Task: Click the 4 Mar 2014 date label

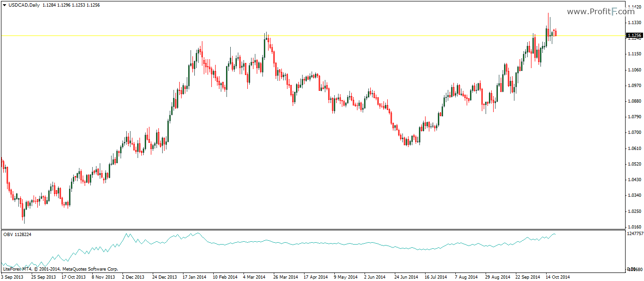Action: point(255,277)
